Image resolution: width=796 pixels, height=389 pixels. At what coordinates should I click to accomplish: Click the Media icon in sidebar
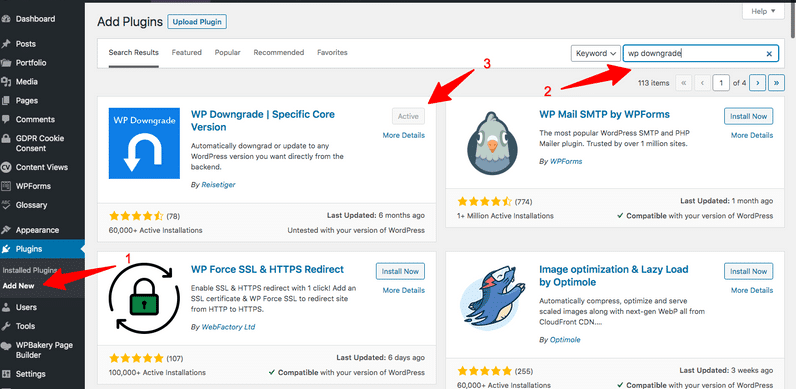[x=6, y=82]
